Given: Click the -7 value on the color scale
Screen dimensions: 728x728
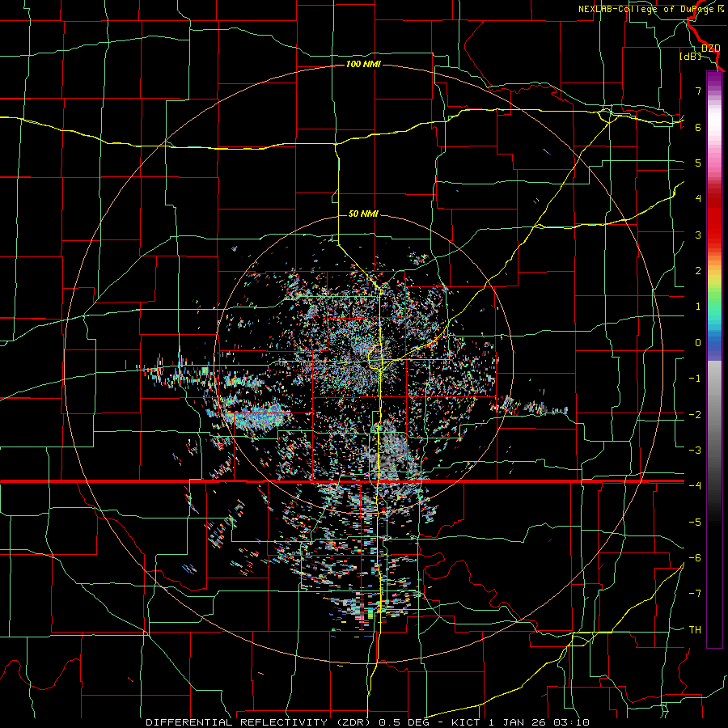Looking at the screenshot, I should tap(695, 594).
